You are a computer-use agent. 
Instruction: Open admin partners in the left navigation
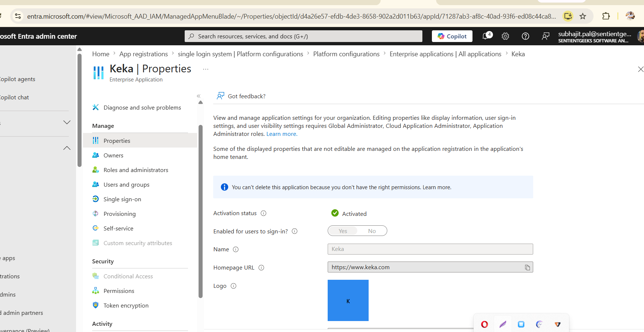(x=22, y=313)
